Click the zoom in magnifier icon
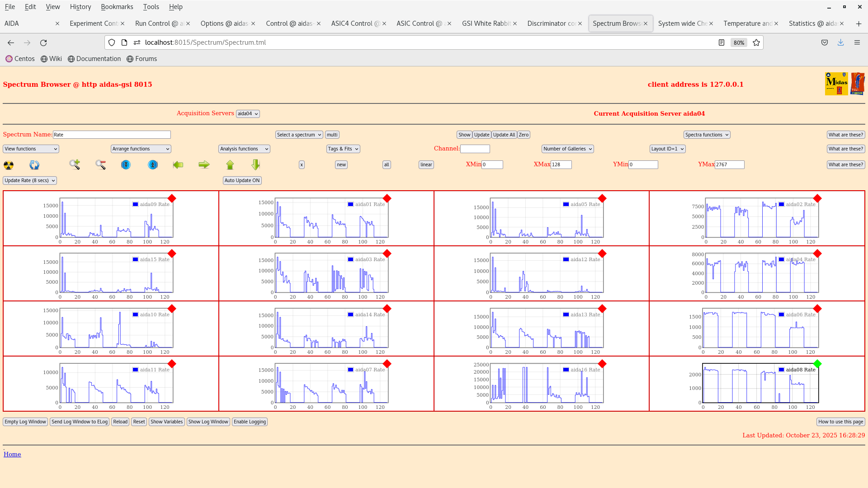The height and width of the screenshot is (488, 868). click(75, 165)
